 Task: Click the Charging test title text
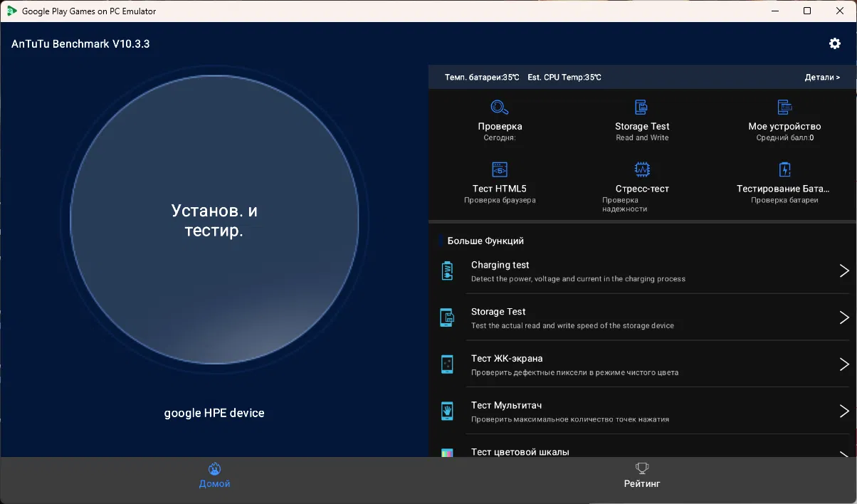coord(500,265)
